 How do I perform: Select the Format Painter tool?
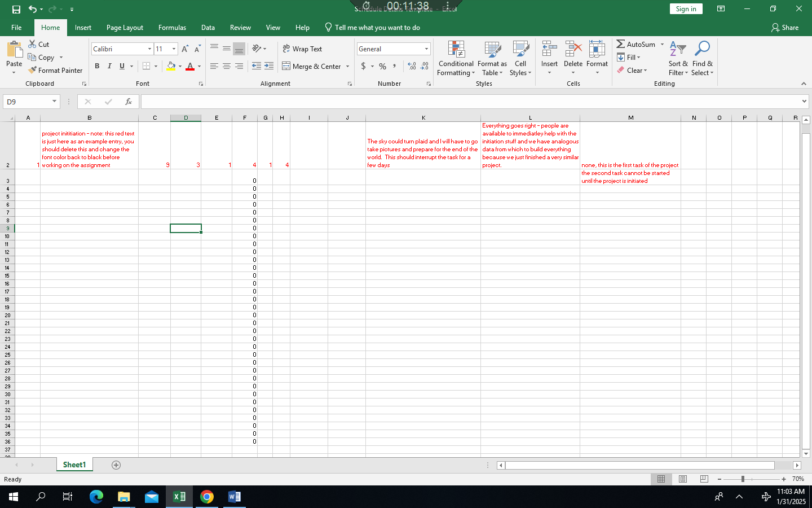[55, 70]
